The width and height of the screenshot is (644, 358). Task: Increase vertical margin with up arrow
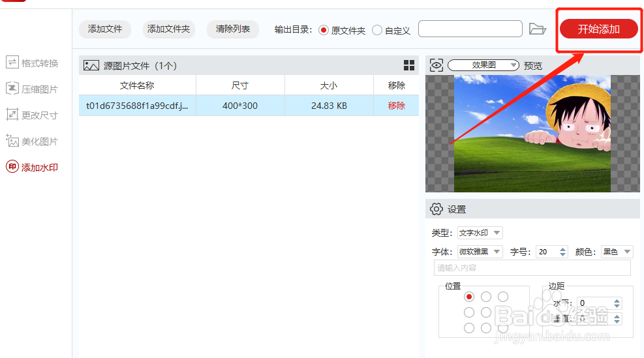click(x=617, y=316)
